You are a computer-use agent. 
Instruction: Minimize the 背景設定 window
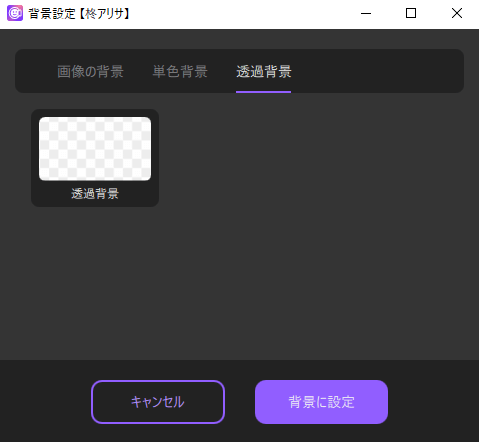pos(366,13)
